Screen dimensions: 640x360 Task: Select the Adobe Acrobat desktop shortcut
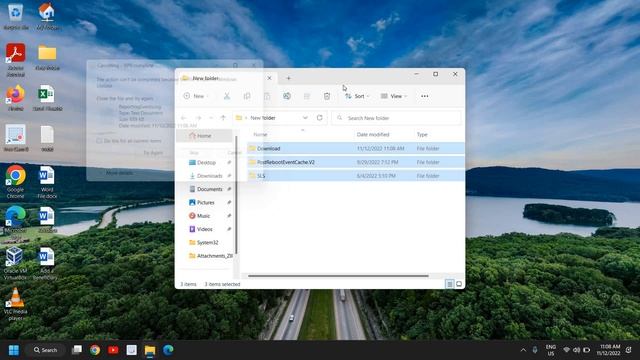(x=16, y=60)
